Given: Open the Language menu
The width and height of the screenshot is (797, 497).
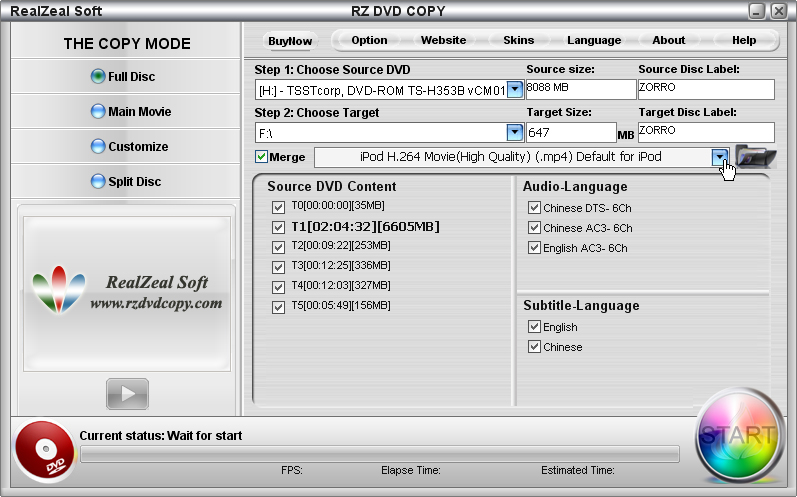Looking at the screenshot, I should pyautogui.click(x=594, y=40).
